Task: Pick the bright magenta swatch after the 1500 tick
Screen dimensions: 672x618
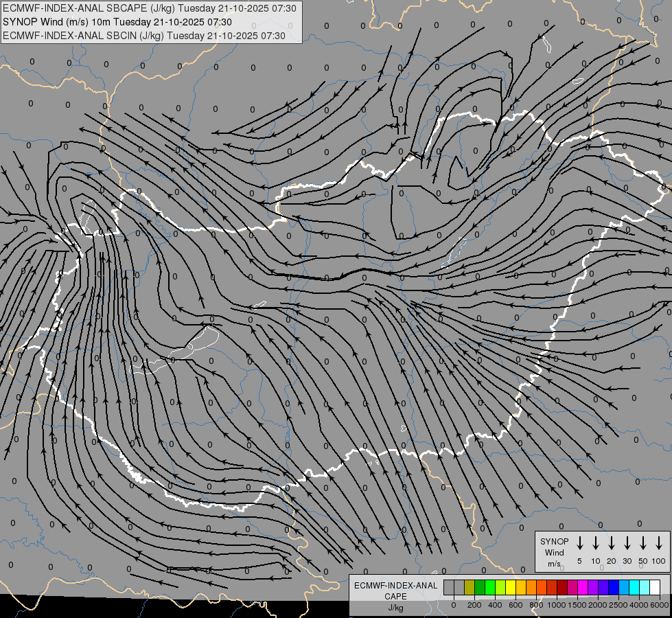Action: (583, 588)
